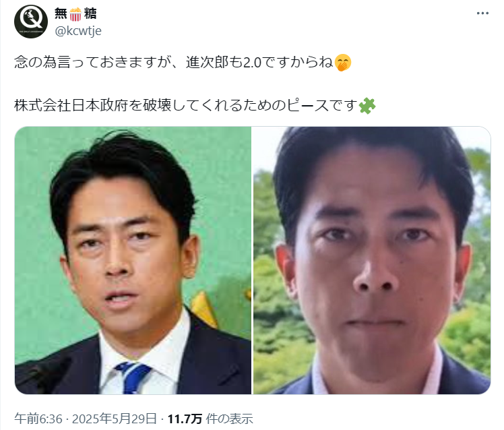Click the Q logo profile avatar

pos(31,21)
